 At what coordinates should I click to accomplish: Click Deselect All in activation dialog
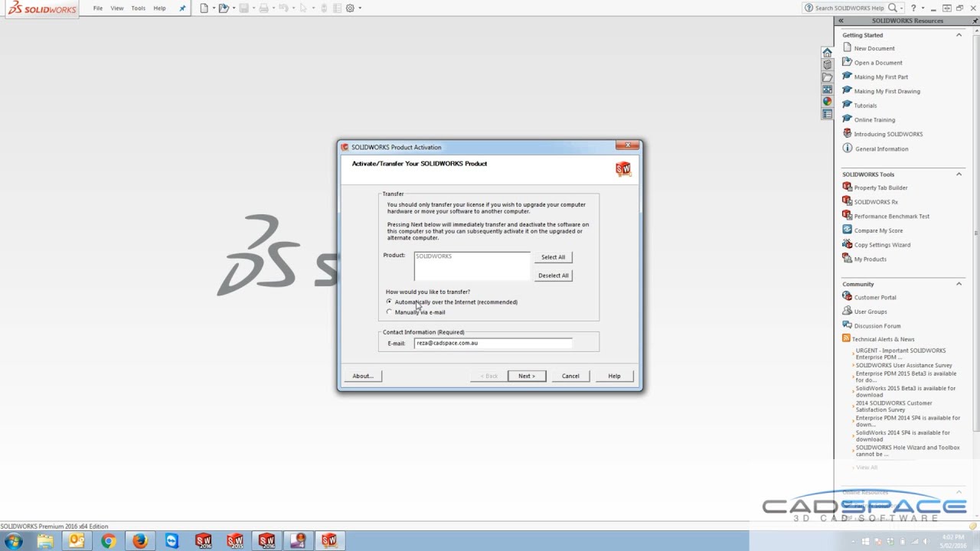(553, 275)
